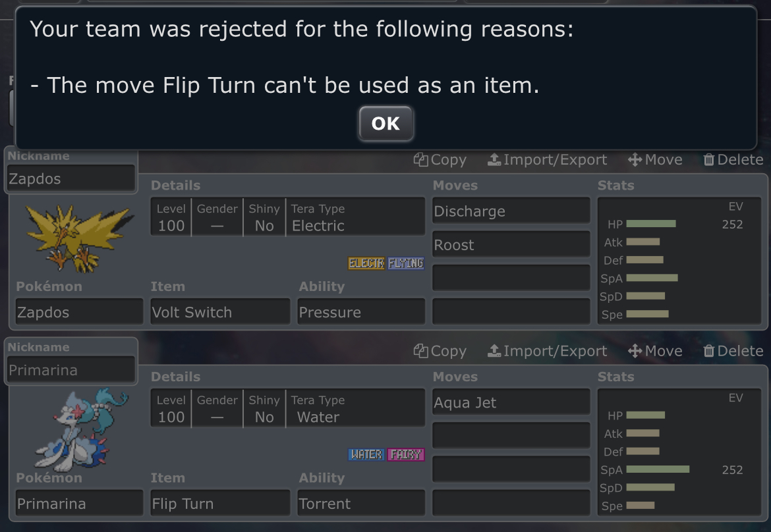Toggle Shiny setting for Primarina

[264, 410]
